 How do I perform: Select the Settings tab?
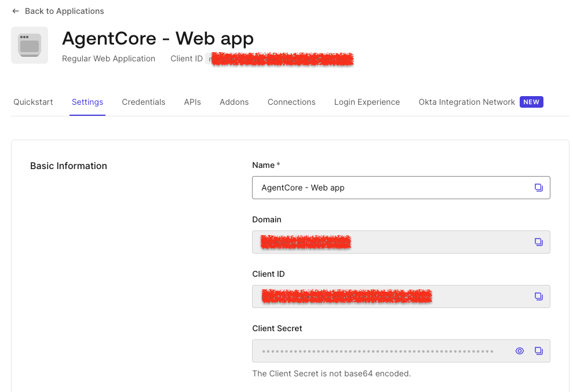(x=87, y=102)
